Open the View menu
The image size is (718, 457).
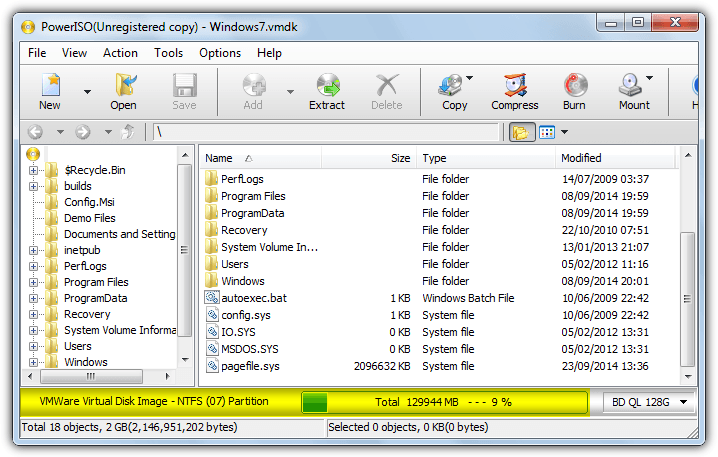pyautogui.click(x=74, y=53)
